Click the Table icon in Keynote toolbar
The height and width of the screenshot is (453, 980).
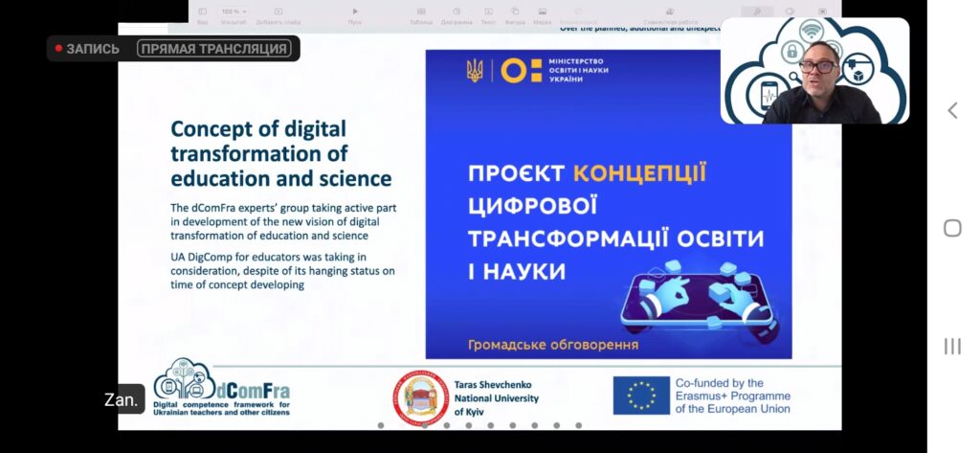(421, 11)
